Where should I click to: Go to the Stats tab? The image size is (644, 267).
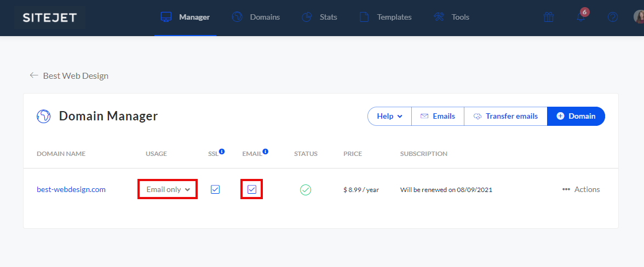coord(319,17)
